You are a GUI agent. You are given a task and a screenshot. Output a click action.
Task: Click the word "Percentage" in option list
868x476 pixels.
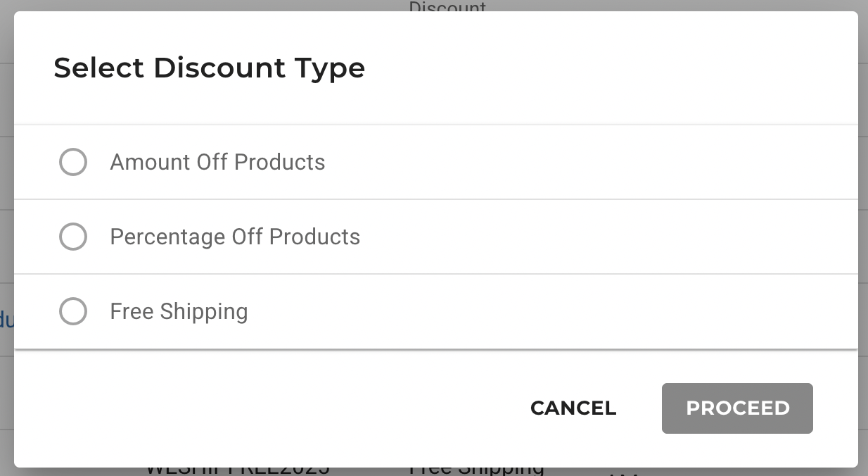[x=167, y=237]
